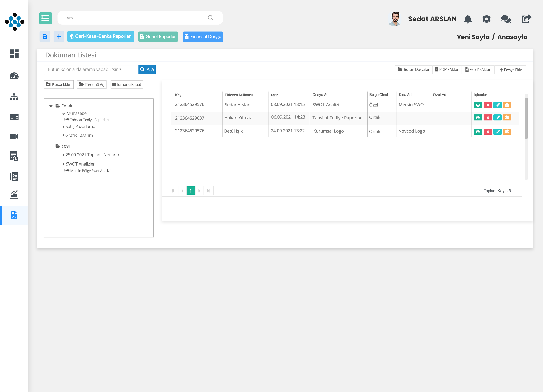543x392 pixels.
Task: Open the organization chart sidebar icon
Action: [x=14, y=97]
